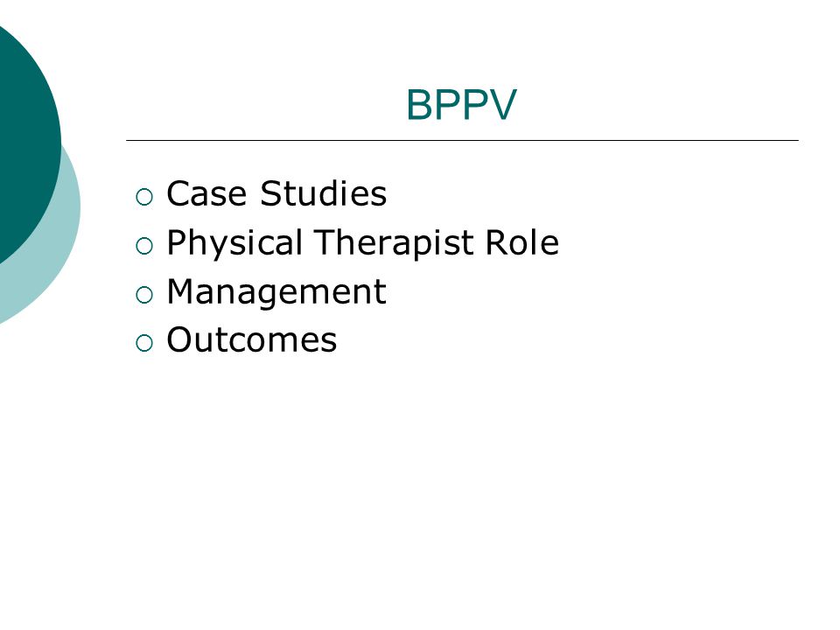Click the letter V in the BPPV title

click(502, 104)
